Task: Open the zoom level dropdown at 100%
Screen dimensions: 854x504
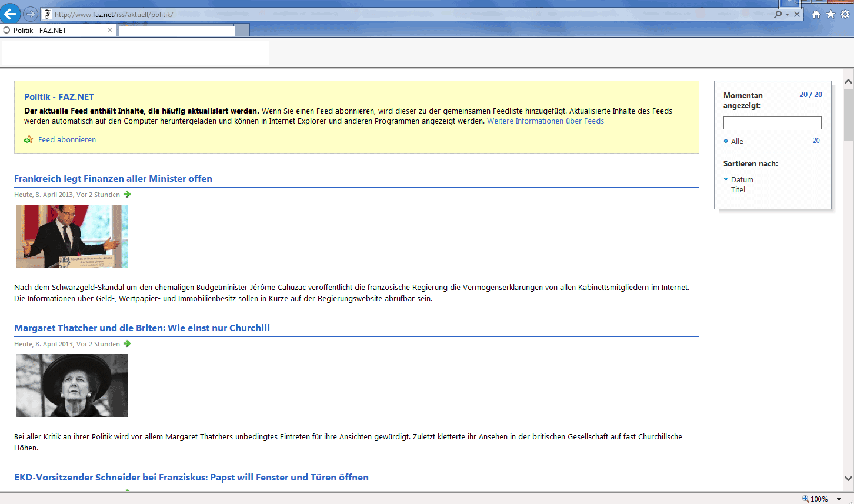Action: coord(839,499)
